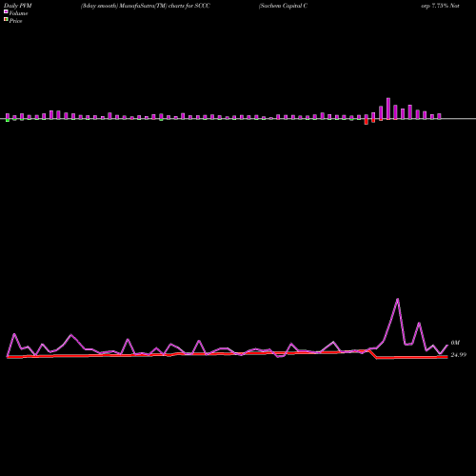Viewport: 476px width, 476px height.
Task: Select the Price legend label
Action: pyautogui.click(x=15, y=21)
